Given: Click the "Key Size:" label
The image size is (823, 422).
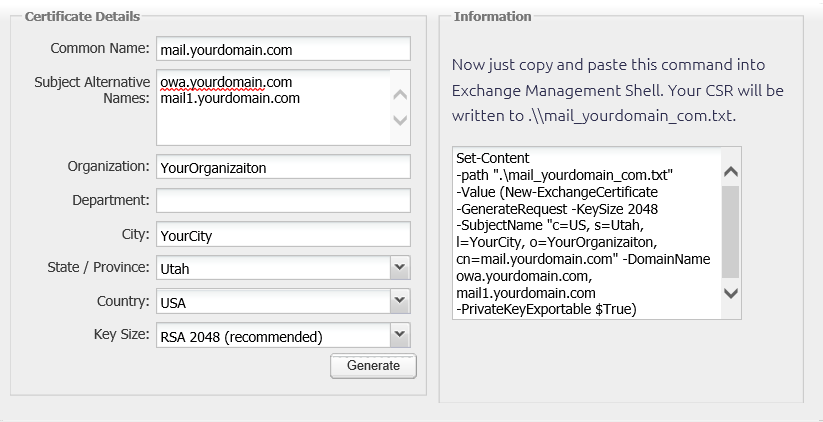Looking at the screenshot, I should click(120, 335).
